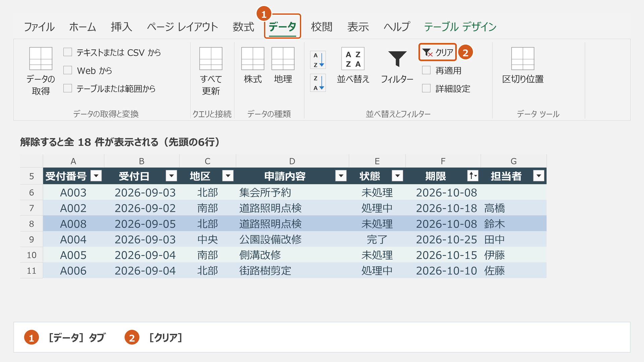This screenshot has height=362, width=644.
Task: Open the 期限 sorted filter dropdown
Action: click(473, 176)
